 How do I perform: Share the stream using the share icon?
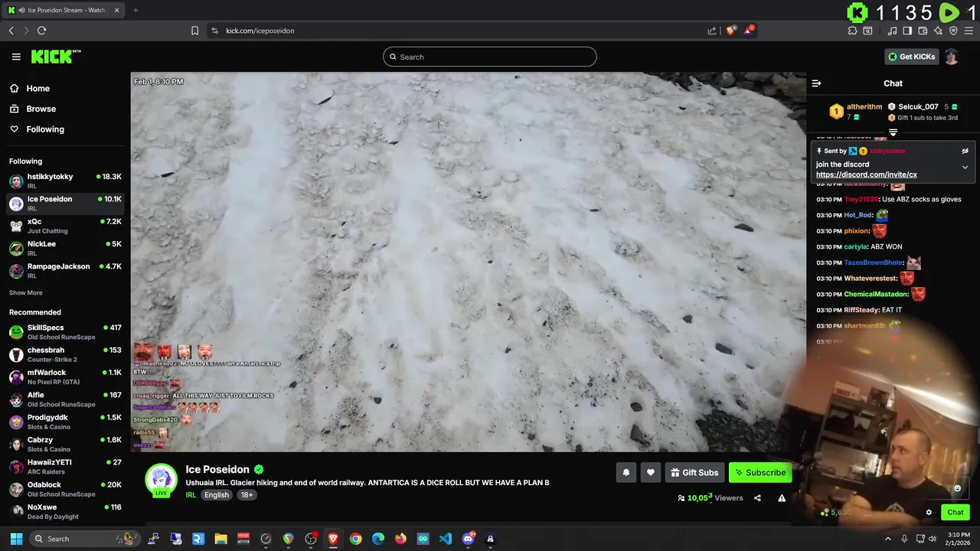[x=757, y=498]
